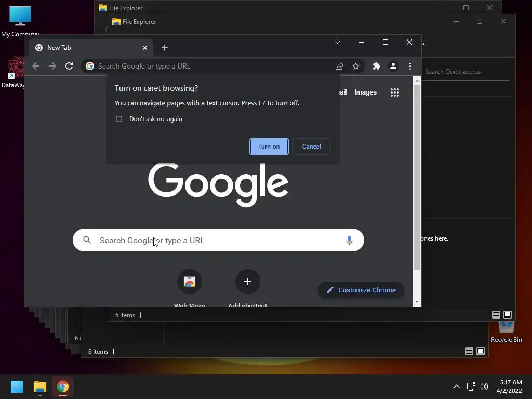Select the New Tab tab
532x399 pixels.
click(90, 48)
